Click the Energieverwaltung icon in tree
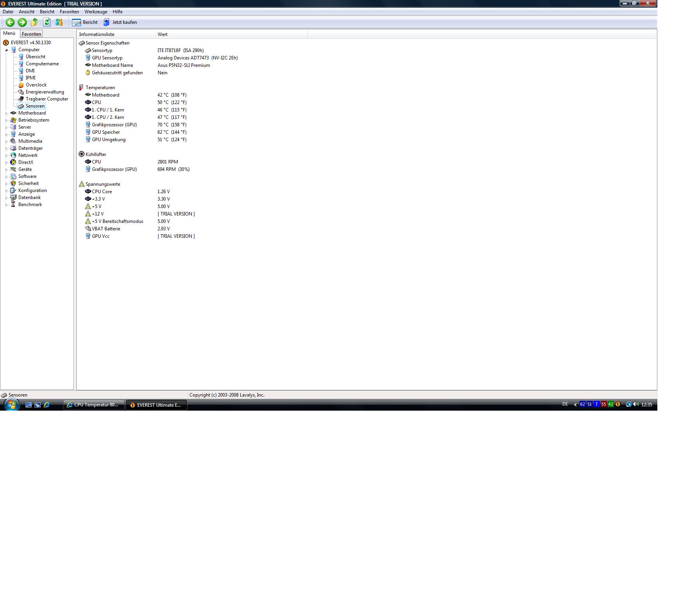Image resolution: width=700 pixels, height=596 pixels. click(21, 92)
